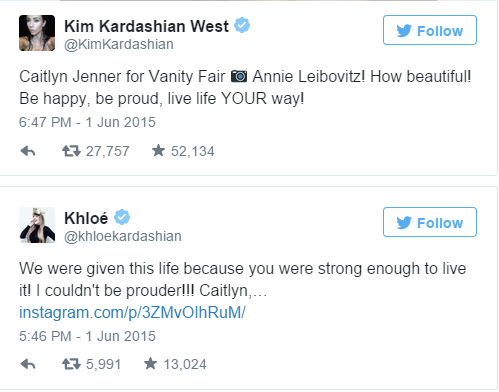Click the camera emoji in Kim's tweet
This screenshot has height=392, width=499.
[239, 76]
